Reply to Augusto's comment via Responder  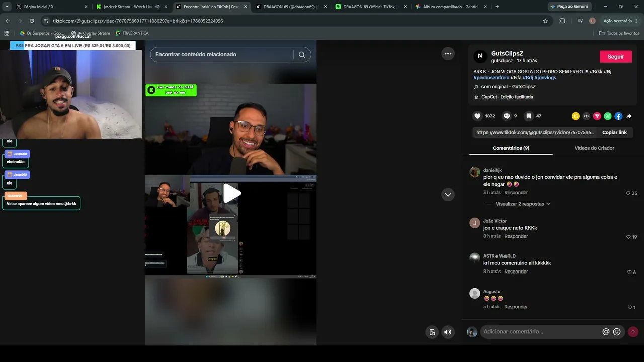coord(516,307)
